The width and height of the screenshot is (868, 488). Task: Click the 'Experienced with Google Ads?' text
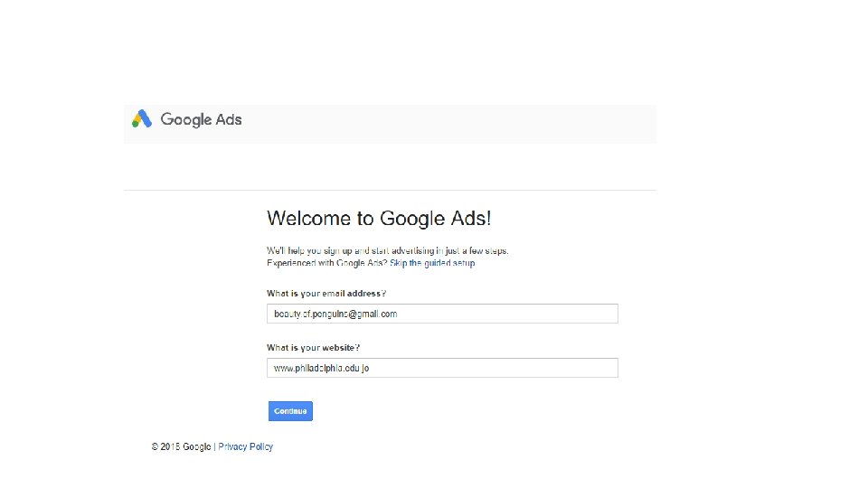(x=326, y=263)
